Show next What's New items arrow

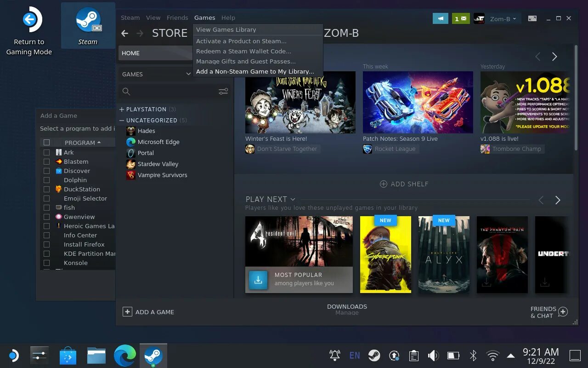[554, 57]
